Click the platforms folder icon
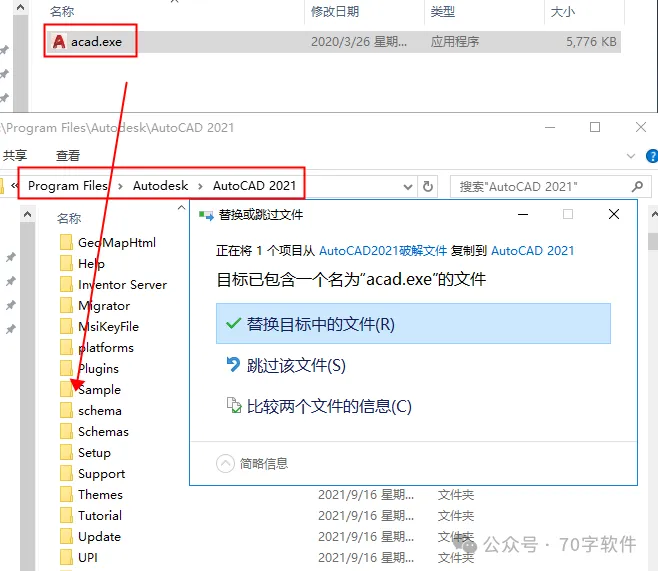Screen dimensions: 658x571 pos(66,347)
